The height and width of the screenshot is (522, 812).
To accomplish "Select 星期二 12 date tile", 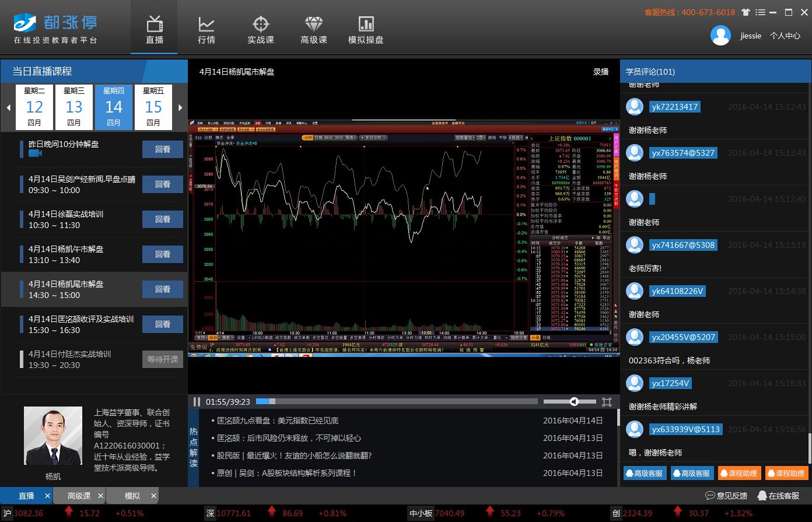I will click(x=34, y=107).
